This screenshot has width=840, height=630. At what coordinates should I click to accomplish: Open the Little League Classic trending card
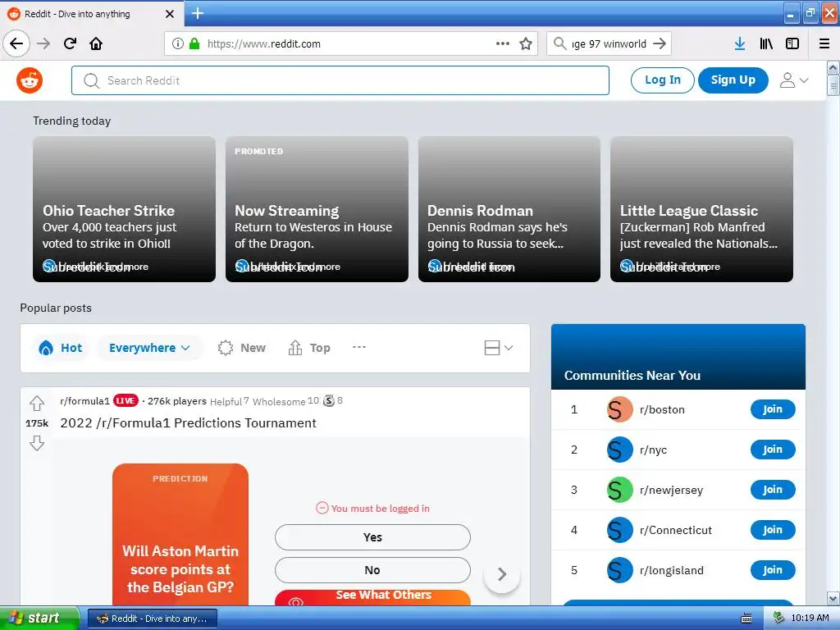click(702, 209)
